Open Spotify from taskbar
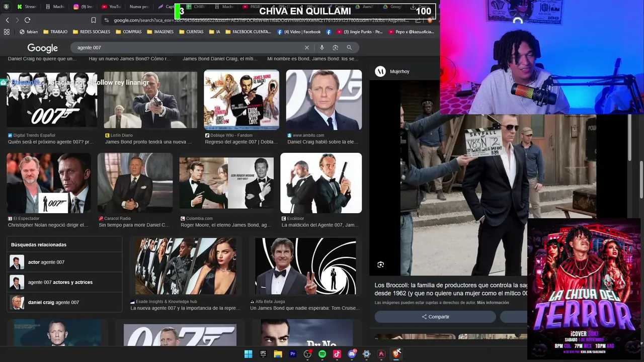 (323, 354)
